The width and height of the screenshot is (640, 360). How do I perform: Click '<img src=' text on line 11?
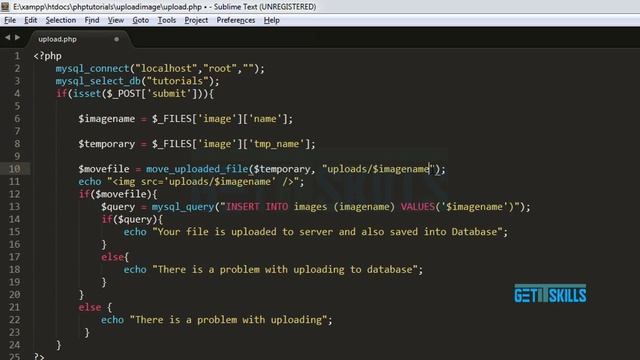[x=138, y=182]
